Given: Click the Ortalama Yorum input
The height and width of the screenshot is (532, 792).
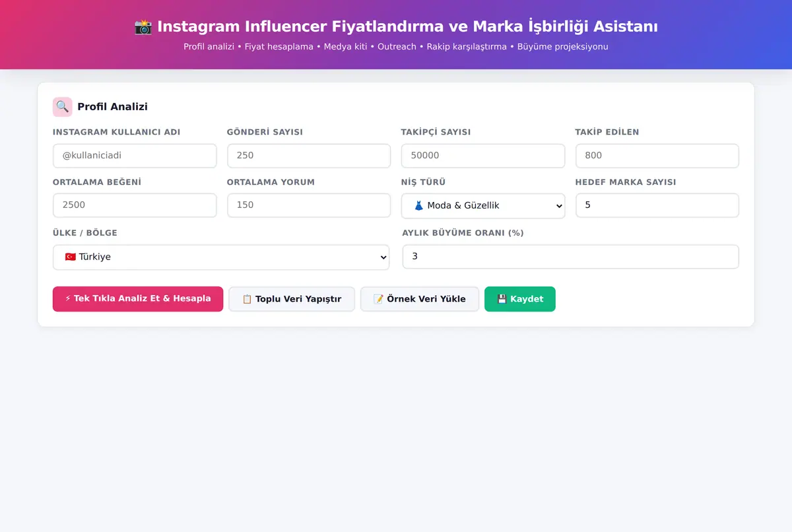Looking at the screenshot, I should click(x=309, y=205).
